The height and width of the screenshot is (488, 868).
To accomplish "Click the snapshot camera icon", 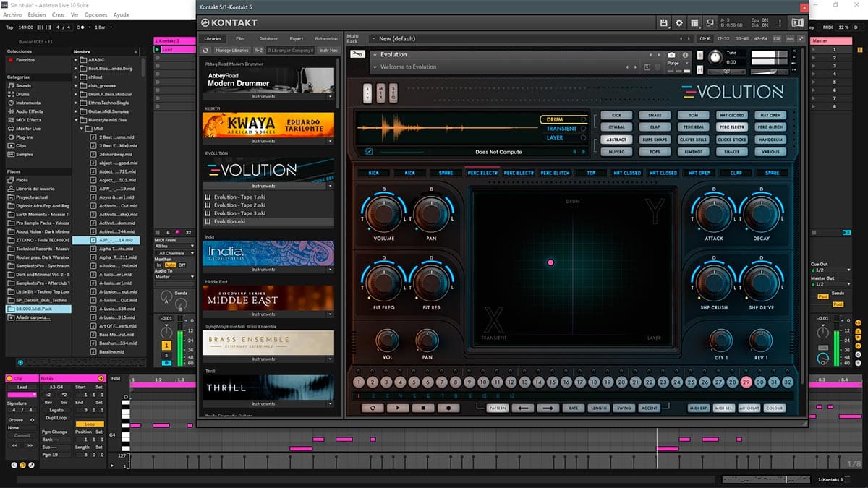I will point(671,55).
